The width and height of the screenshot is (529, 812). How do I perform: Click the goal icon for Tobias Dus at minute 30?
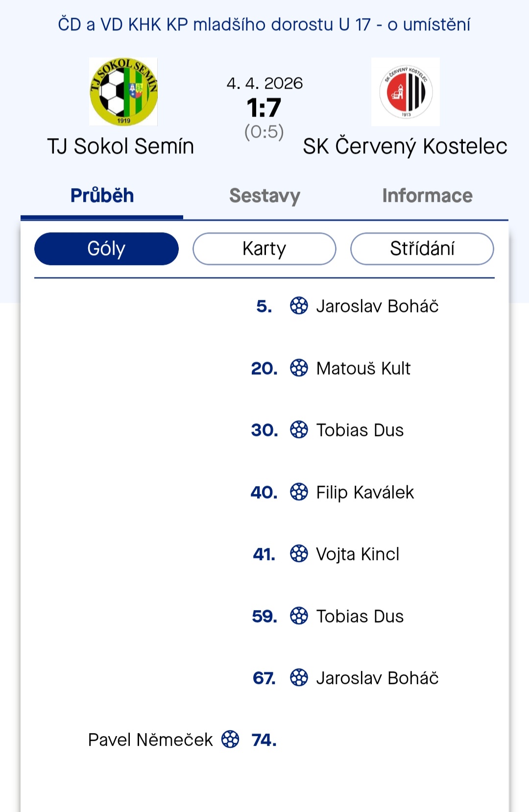point(299,430)
